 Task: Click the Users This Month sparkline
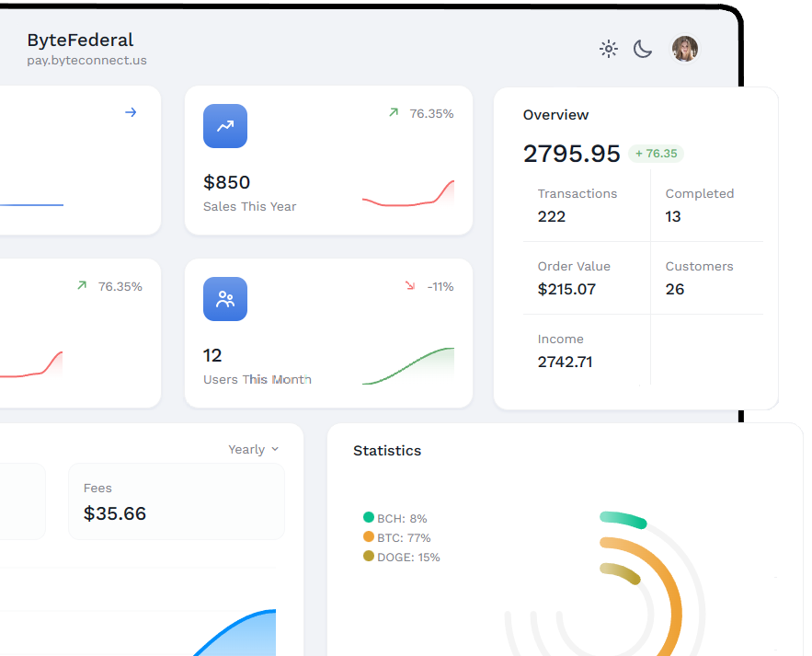click(x=408, y=366)
